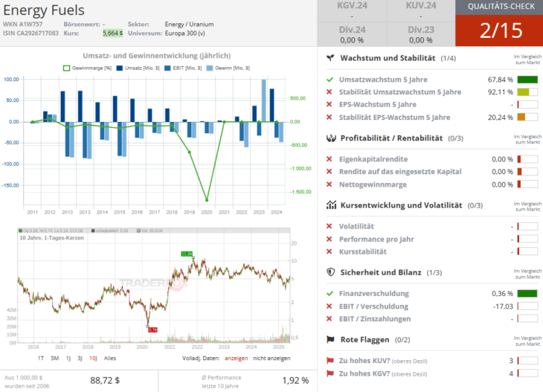Click the Sicherheit und Bilanz shield icon

pos(331,272)
